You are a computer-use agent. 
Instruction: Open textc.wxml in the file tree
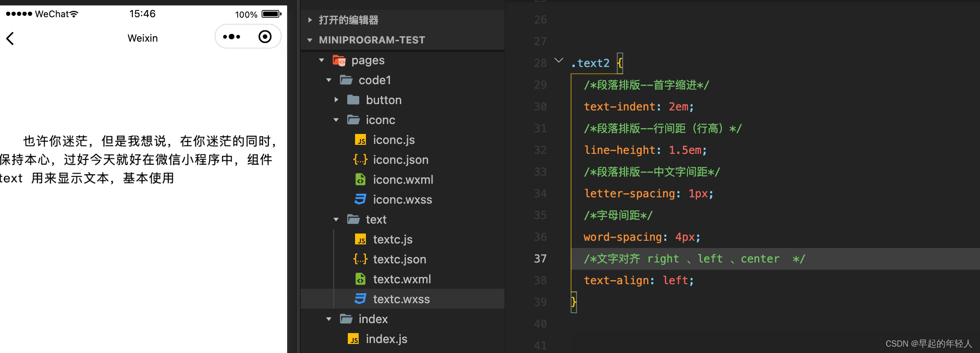tap(402, 279)
